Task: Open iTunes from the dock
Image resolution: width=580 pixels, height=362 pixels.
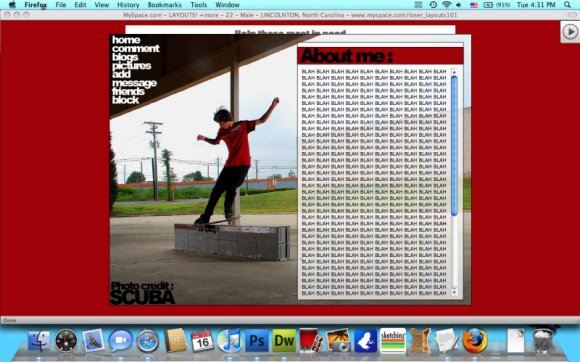Action: 229,341
